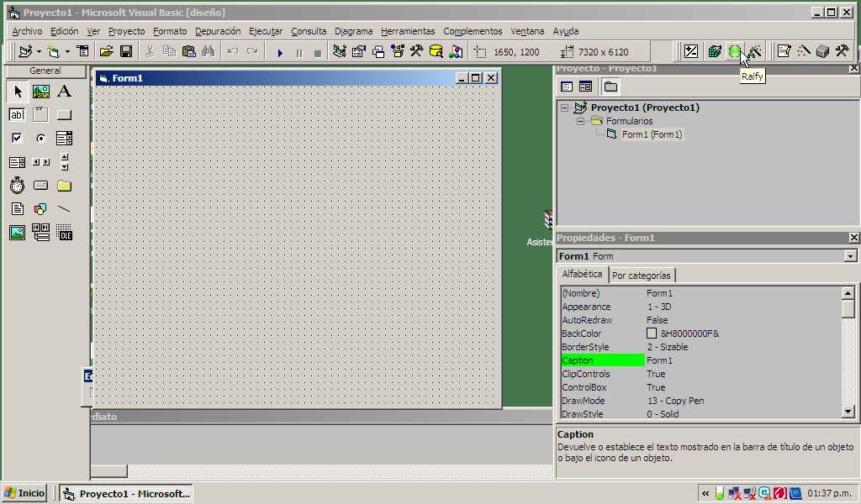Select the Shape control tool
The image size is (861, 504).
[x=40, y=209]
